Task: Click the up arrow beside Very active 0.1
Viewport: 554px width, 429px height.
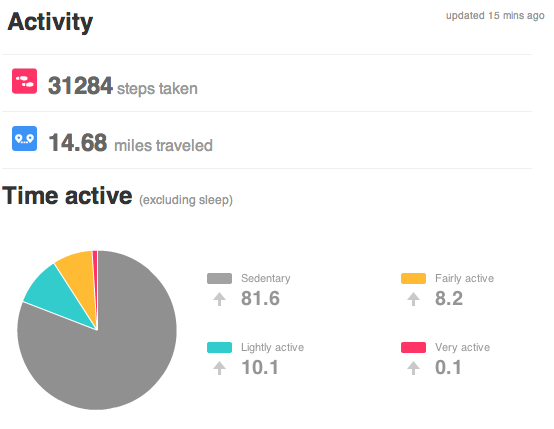Action: (413, 368)
